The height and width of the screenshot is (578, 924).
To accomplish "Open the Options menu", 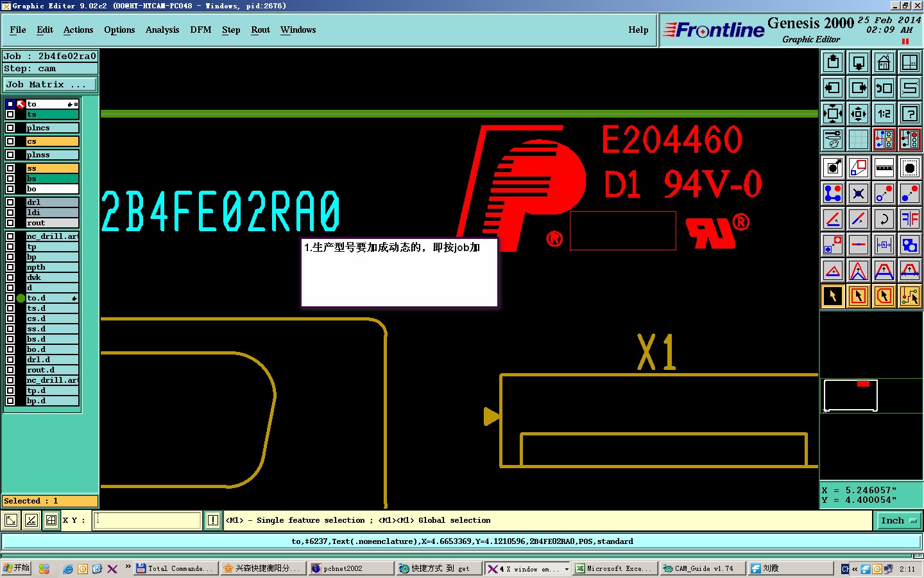I will point(119,30).
